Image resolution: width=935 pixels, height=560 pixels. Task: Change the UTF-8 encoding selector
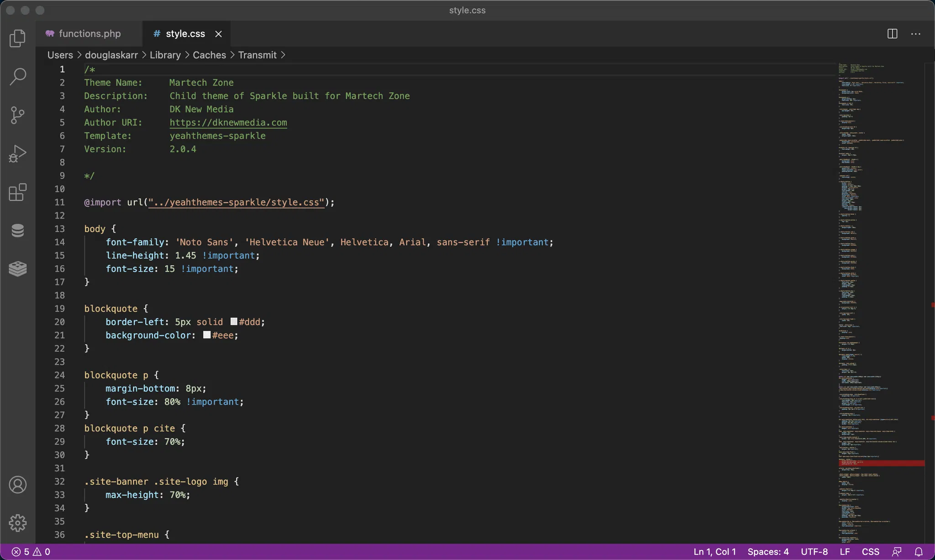(x=814, y=552)
